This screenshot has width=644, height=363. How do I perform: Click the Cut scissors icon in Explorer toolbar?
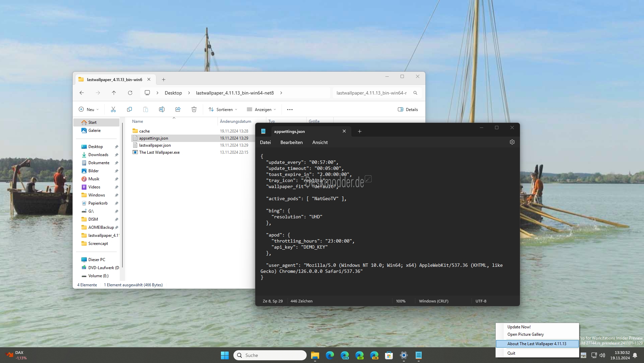pyautogui.click(x=113, y=109)
